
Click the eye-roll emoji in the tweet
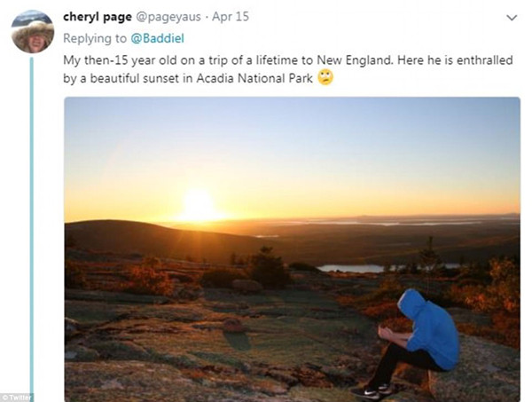pyautogui.click(x=326, y=78)
